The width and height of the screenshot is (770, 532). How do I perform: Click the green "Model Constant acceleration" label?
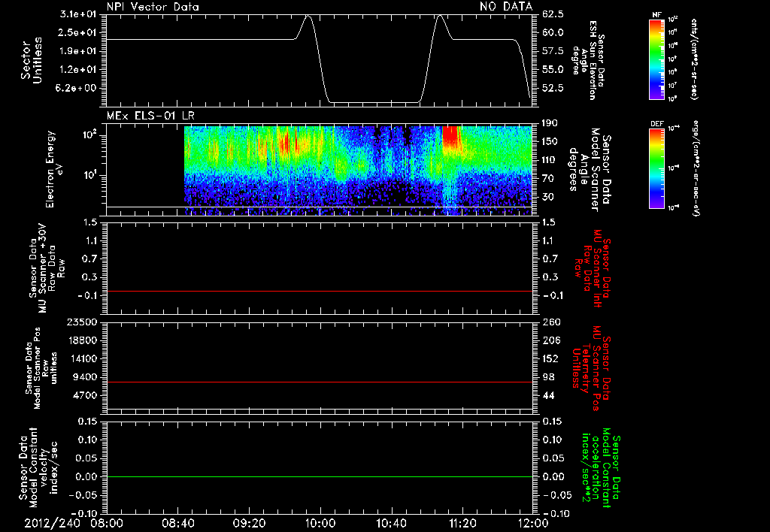[x=600, y=467]
